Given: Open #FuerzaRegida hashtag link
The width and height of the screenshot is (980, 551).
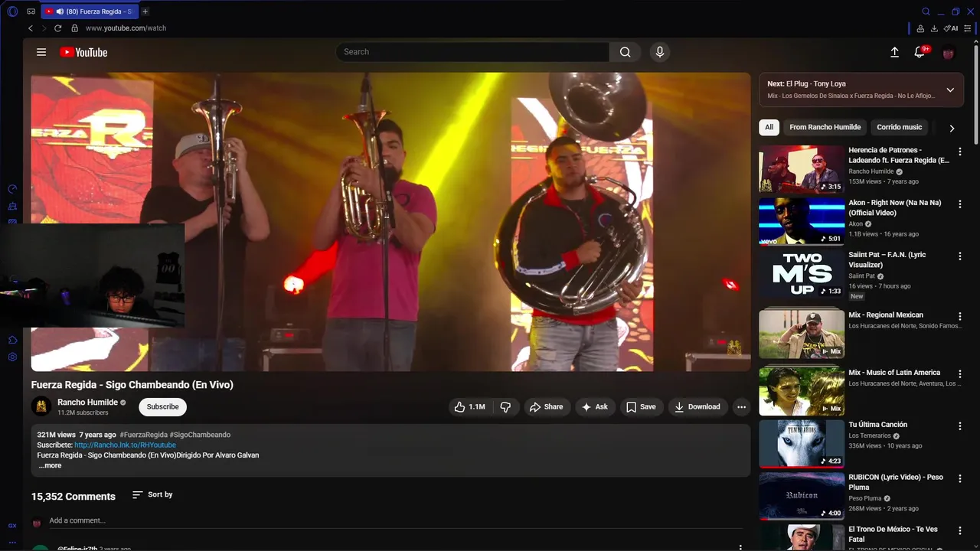Looking at the screenshot, I should tap(143, 435).
